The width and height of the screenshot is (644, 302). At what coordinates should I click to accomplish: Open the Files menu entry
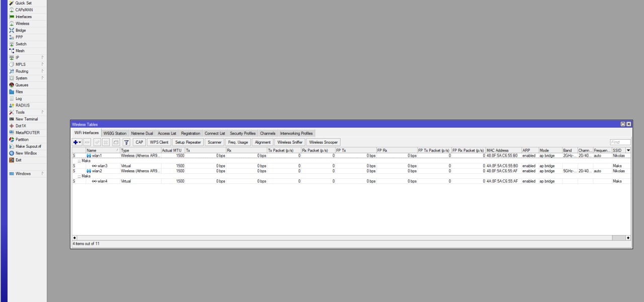19,92
